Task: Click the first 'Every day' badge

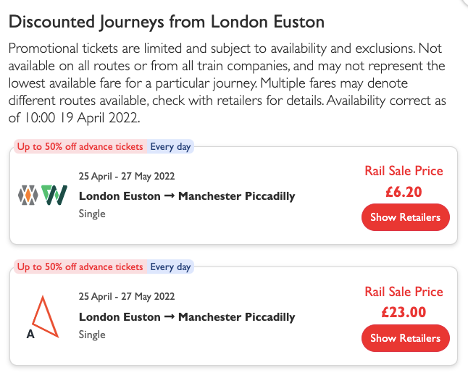Action: pos(170,147)
